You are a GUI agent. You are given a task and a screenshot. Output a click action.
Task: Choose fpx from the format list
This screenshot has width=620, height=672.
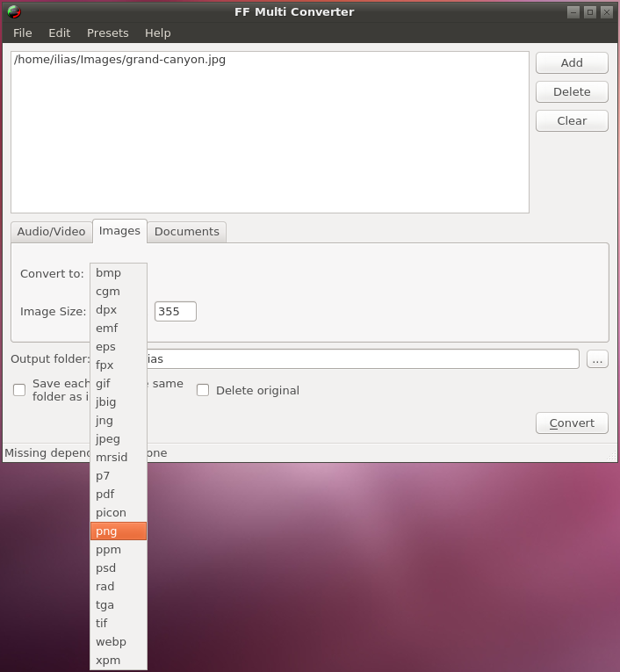point(119,365)
